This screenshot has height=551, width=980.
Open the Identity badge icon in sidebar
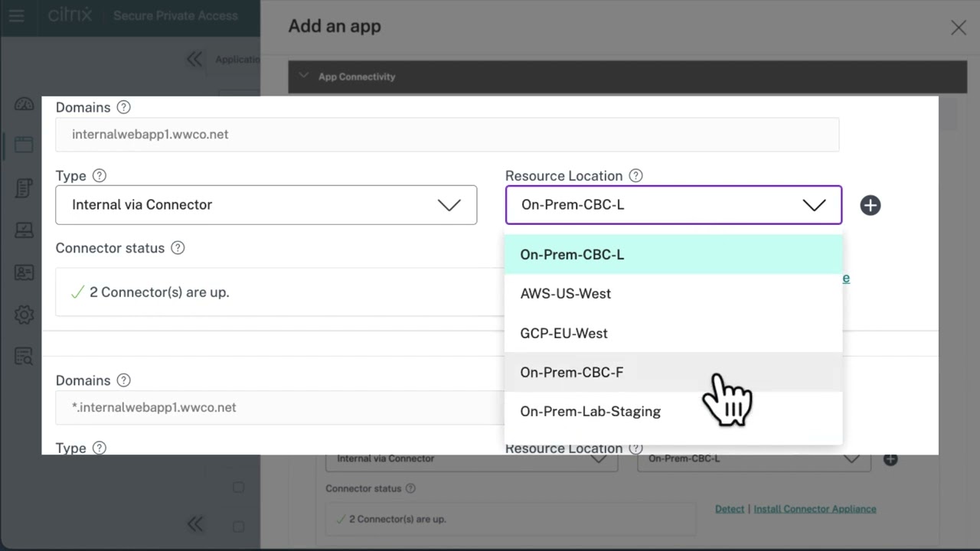[24, 272]
